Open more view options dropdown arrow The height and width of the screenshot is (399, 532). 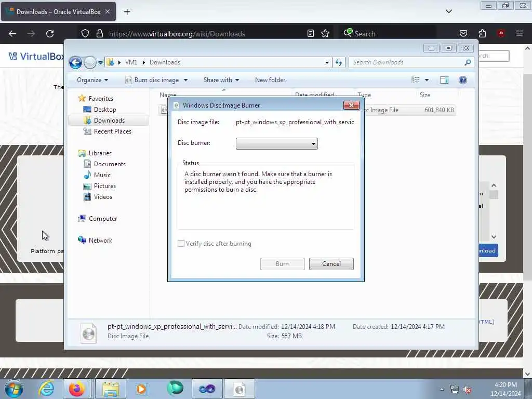(427, 80)
